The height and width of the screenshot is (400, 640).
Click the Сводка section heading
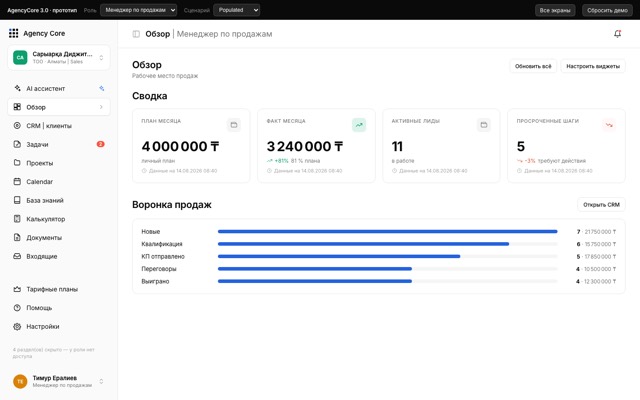149,96
